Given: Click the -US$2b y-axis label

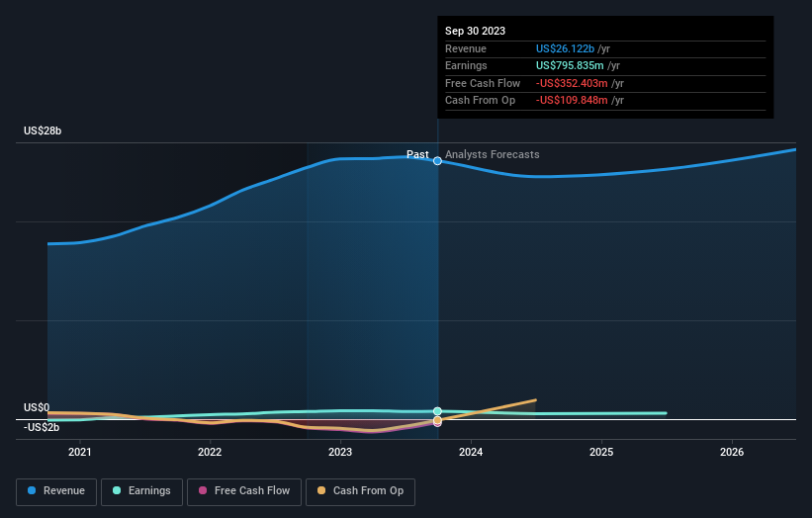Looking at the screenshot, I should [42, 427].
